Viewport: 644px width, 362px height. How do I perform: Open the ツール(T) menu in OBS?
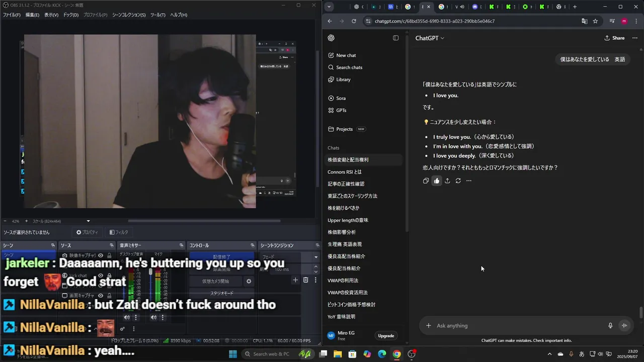[158, 15]
